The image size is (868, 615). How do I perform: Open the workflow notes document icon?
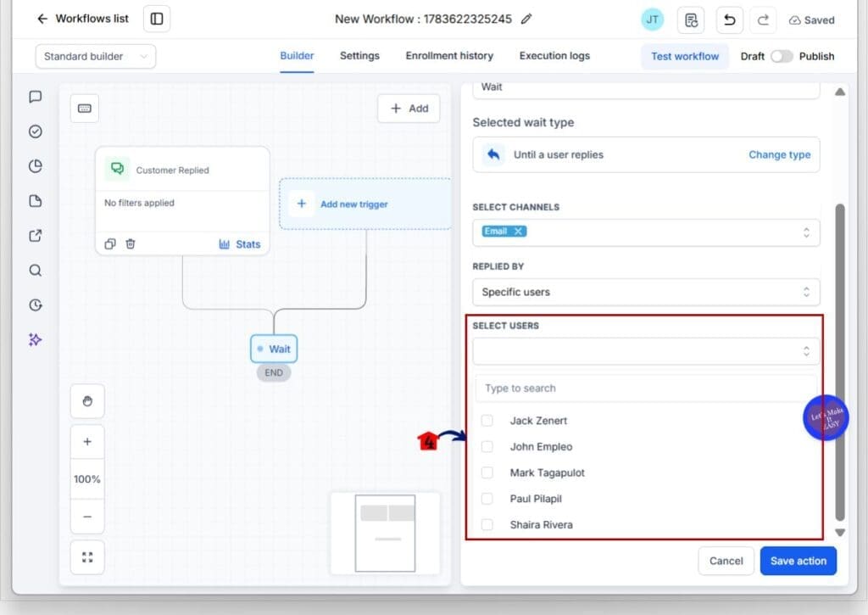coord(691,20)
